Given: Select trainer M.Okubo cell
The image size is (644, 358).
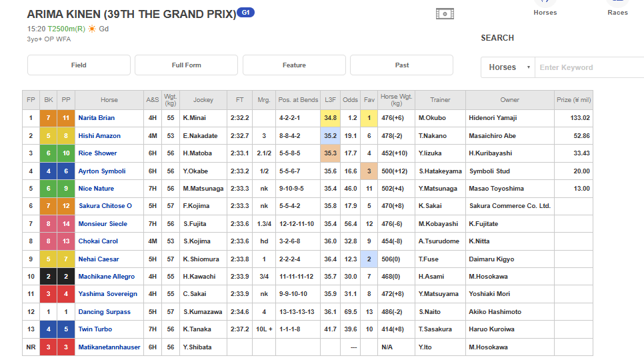Looking at the screenshot, I should pyautogui.click(x=440, y=118).
